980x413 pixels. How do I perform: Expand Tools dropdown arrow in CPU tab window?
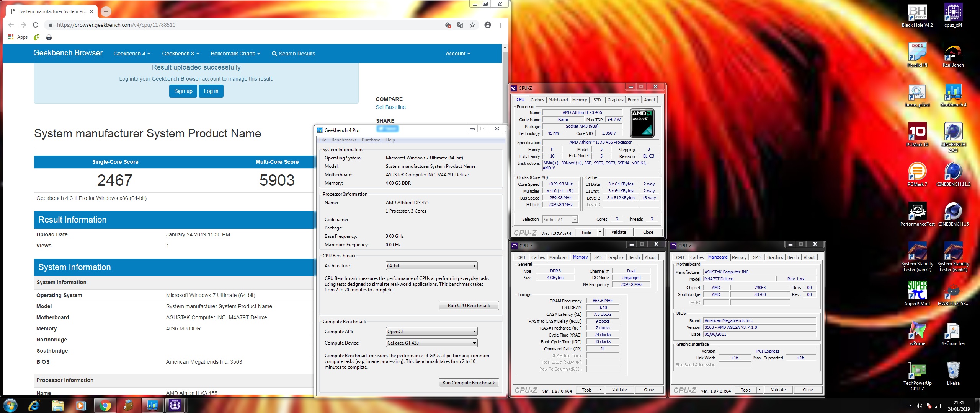[600, 232]
